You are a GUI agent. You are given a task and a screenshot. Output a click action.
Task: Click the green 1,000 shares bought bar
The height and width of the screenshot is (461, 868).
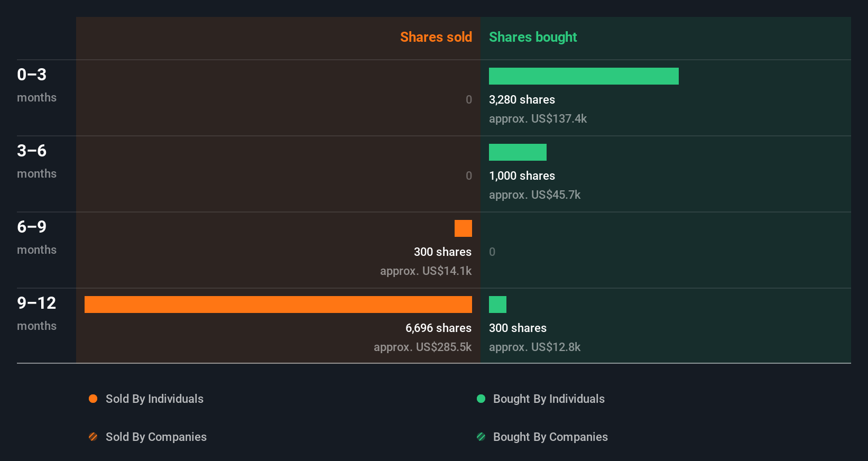[518, 152]
